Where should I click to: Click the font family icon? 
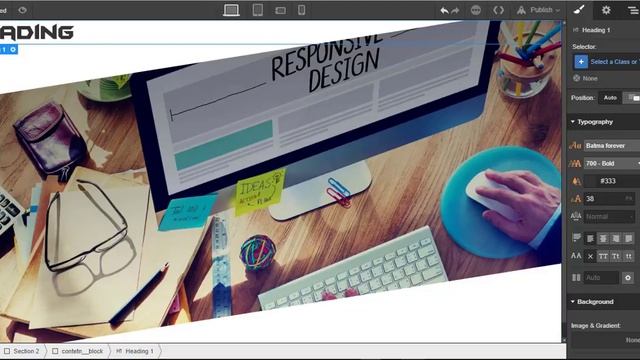pos(575,146)
